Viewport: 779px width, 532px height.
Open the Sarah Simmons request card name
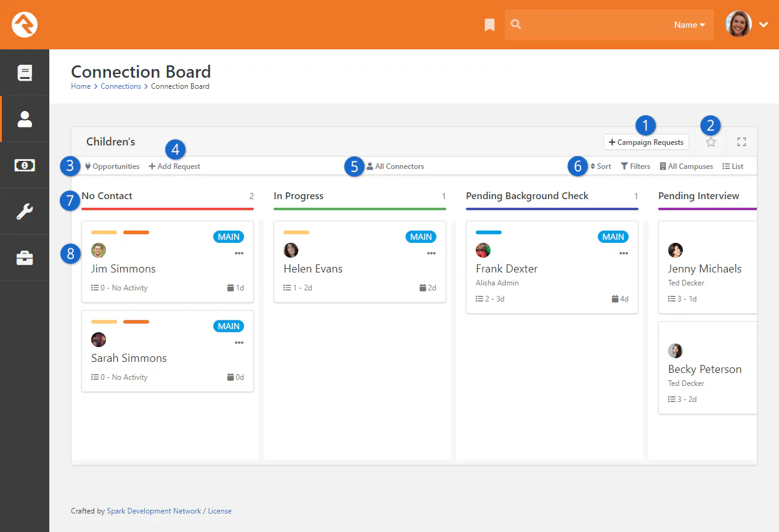point(129,358)
